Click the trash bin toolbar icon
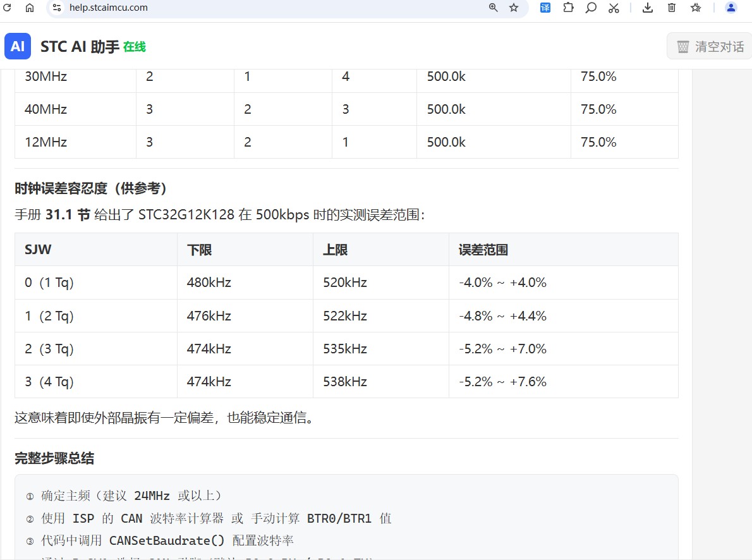Viewport: 752px width, 560px height. 671,8
